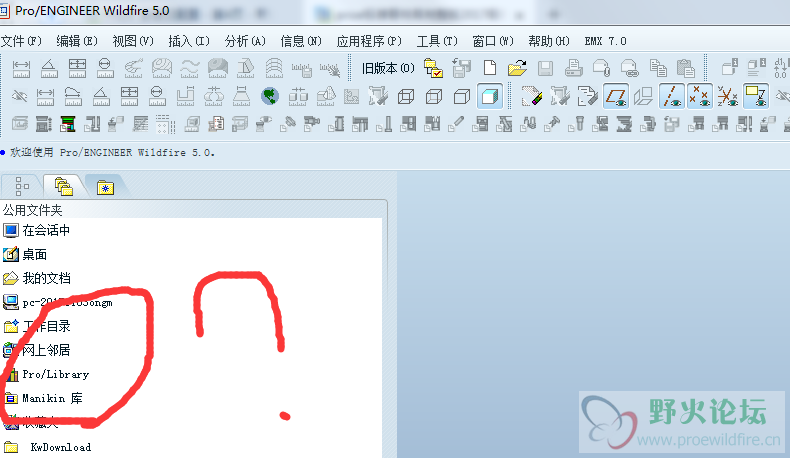Screen dimensions: 790x458
Task: Open the 信息(N) menu
Action: point(301,41)
